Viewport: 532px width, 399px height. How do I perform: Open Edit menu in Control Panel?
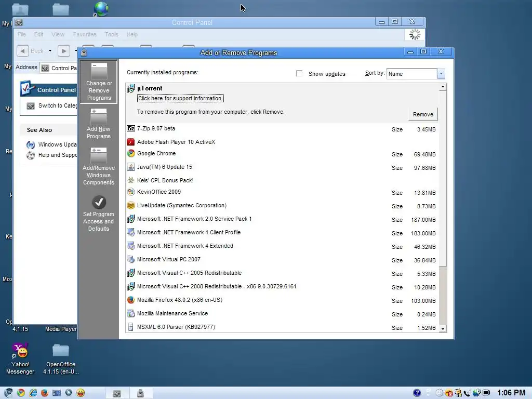pyautogui.click(x=38, y=34)
